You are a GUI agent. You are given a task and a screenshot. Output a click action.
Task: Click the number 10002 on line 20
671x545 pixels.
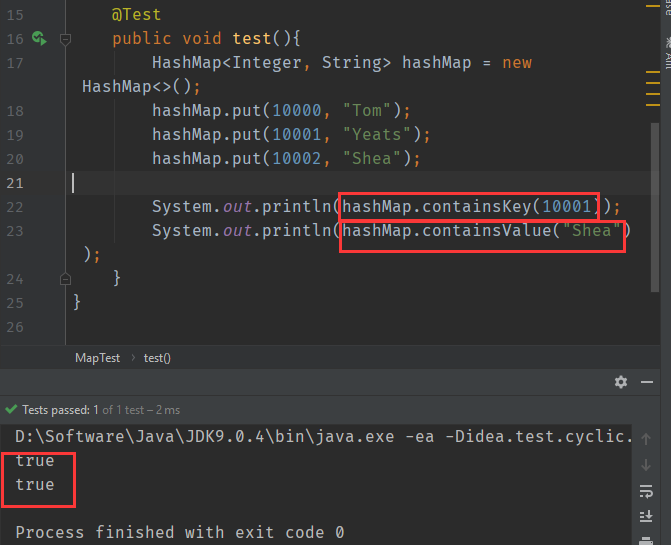297,159
